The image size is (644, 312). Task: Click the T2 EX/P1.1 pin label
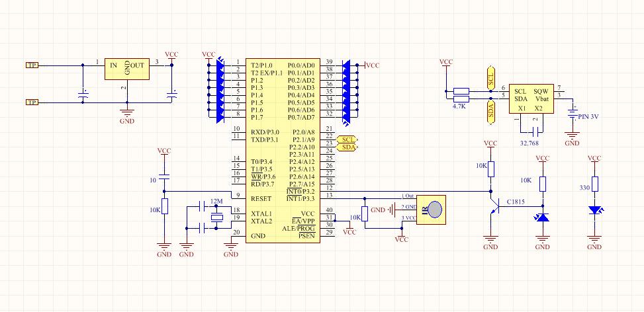(x=267, y=73)
